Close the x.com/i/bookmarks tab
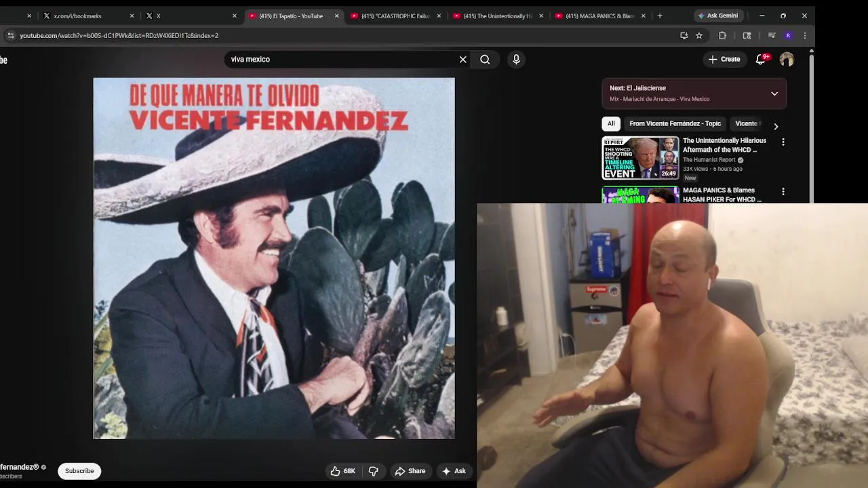 click(x=132, y=16)
